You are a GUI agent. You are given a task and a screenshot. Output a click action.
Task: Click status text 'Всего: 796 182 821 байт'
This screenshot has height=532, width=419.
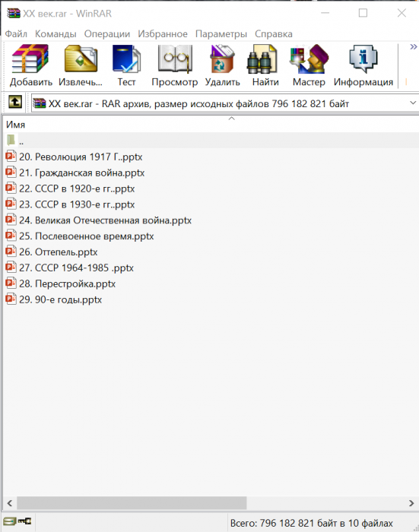point(284,523)
